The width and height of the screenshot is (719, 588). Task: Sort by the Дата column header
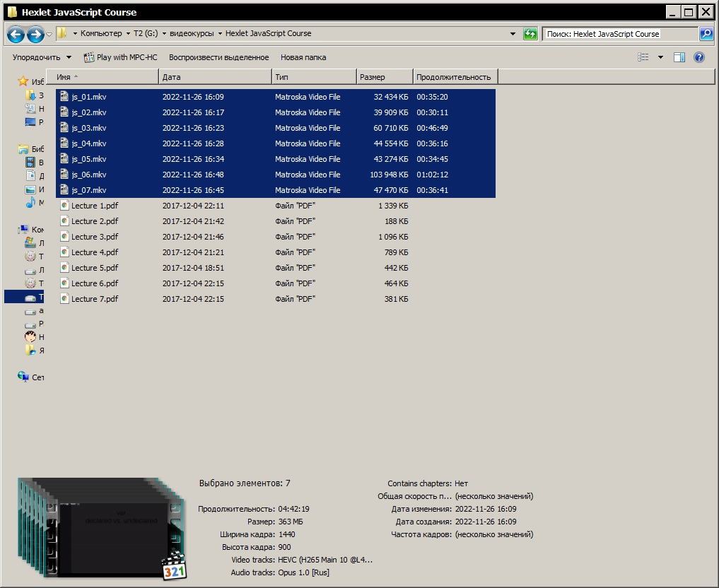[215, 77]
